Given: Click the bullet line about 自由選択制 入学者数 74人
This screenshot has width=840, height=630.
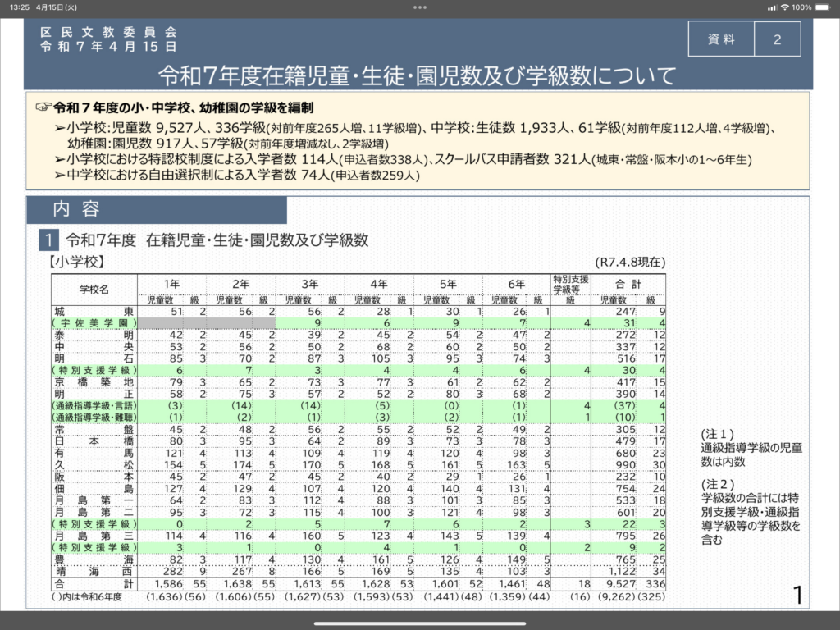Looking at the screenshot, I should click(x=237, y=176).
